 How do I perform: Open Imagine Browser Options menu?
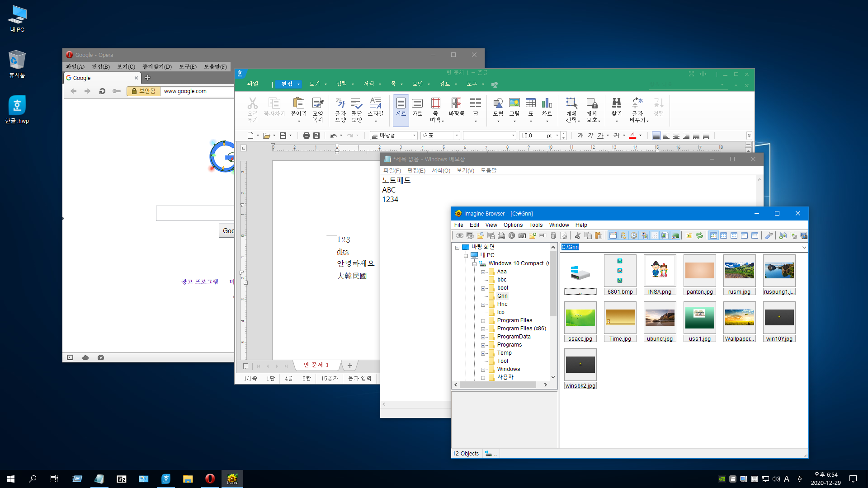point(513,225)
